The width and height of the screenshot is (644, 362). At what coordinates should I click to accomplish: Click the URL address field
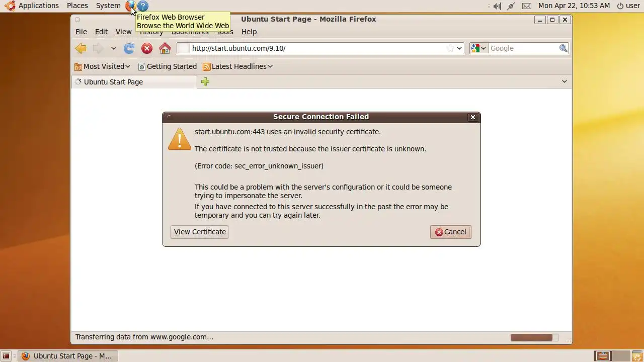pos(320,48)
